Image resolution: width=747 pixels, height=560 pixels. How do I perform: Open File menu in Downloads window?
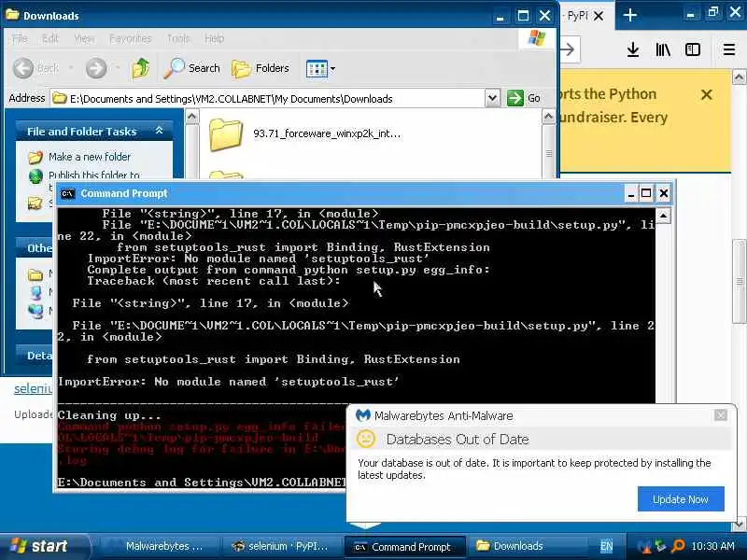[20, 38]
